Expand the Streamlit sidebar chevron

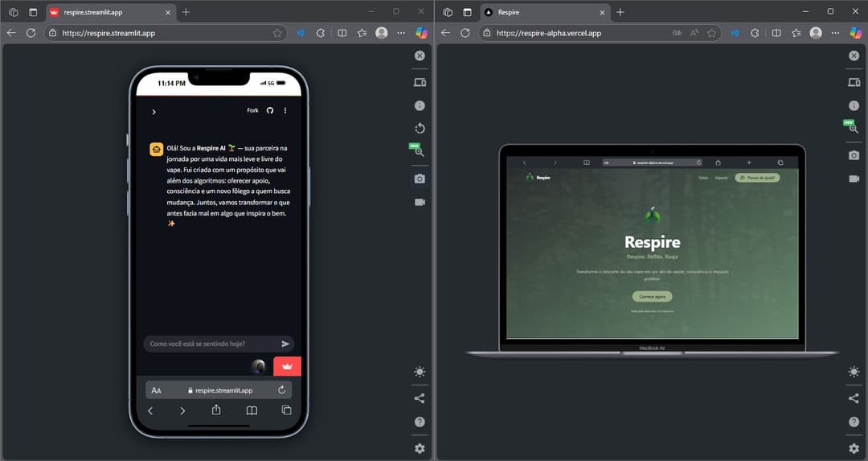tap(154, 112)
